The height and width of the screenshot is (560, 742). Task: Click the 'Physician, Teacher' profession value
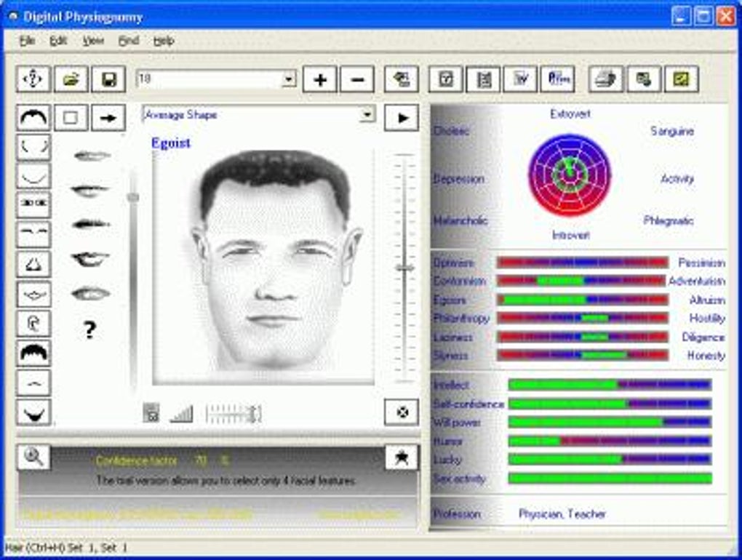click(x=562, y=514)
